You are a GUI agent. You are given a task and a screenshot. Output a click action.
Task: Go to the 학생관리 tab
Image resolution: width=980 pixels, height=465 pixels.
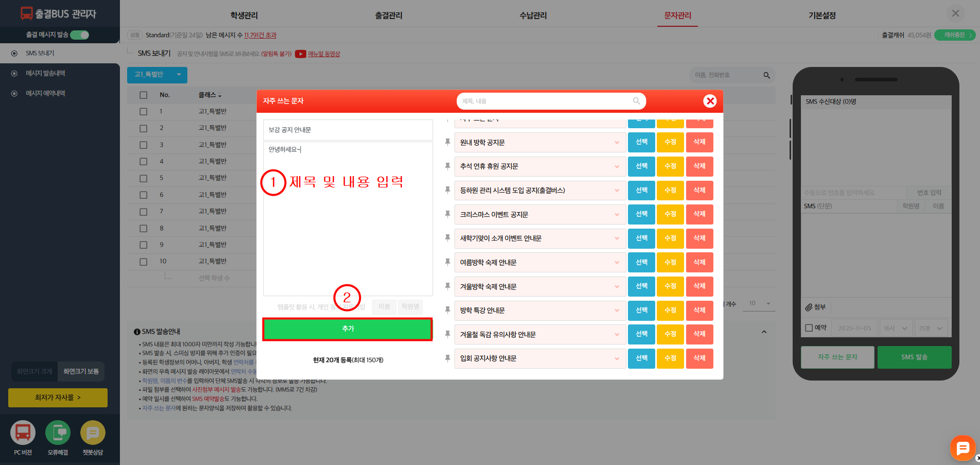coord(244,15)
